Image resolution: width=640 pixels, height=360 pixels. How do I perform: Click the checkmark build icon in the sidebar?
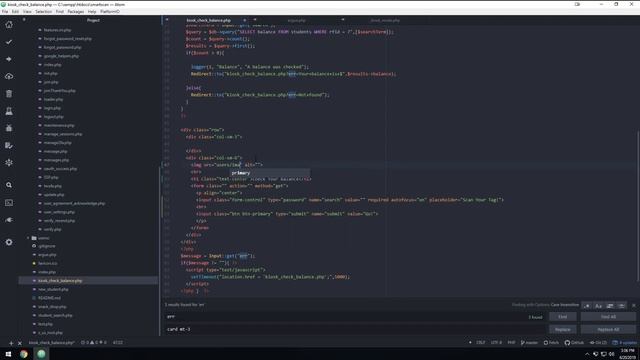pos(9,42)
